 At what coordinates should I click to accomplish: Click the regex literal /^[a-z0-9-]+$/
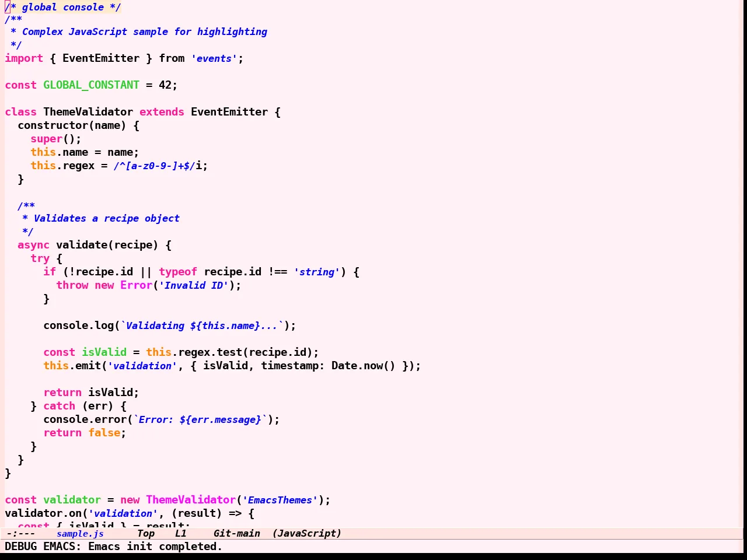coord(155,166)
